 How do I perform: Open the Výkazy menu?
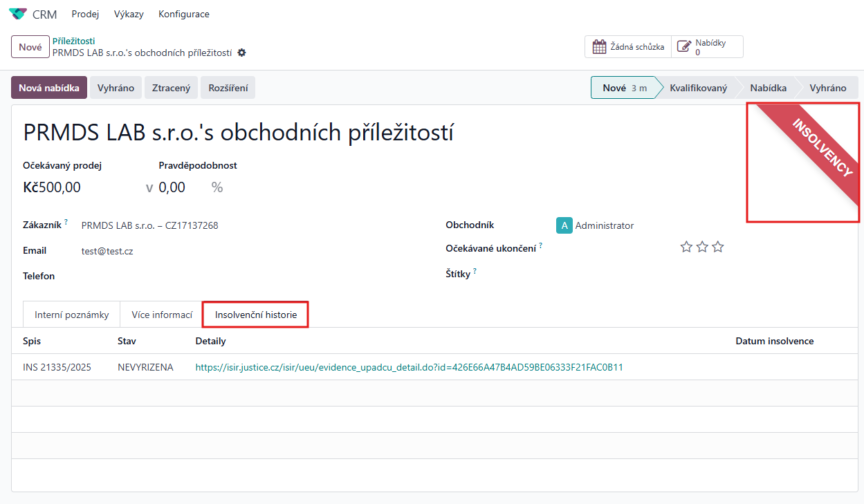click(129, 14)
